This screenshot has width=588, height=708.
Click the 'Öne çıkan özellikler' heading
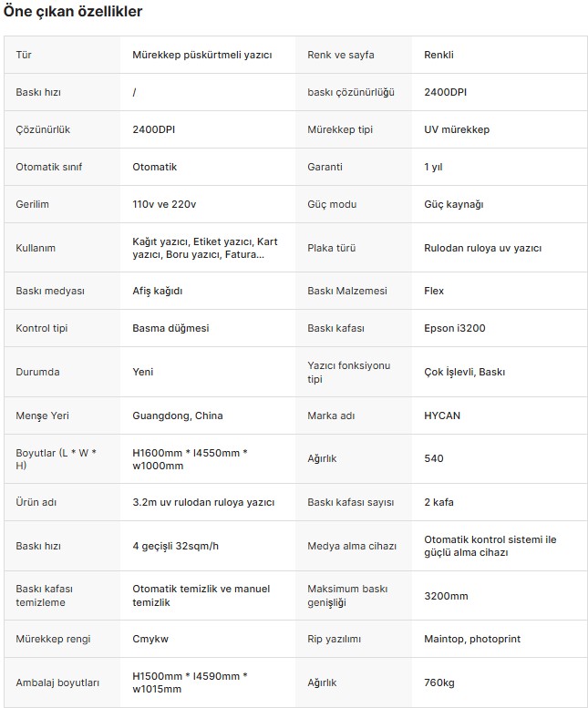[x=73, y=11]
